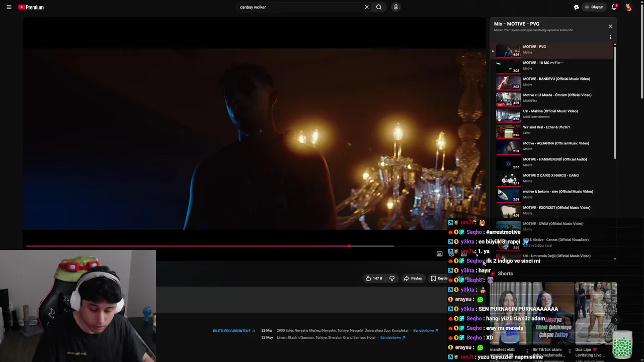The width and height of the screenshot is (644, 362).
Task: Click the webcam overlay of streamer
Action: pyautogui.click(x=78, y=306)
